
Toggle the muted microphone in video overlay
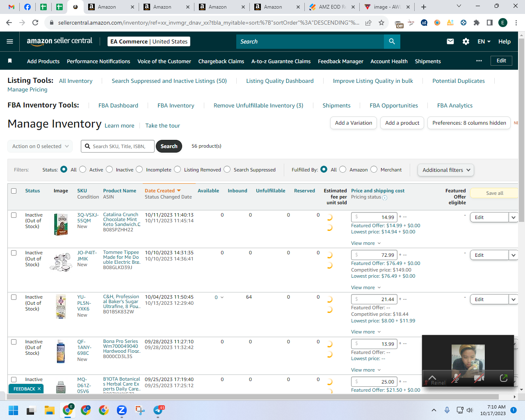455,378
